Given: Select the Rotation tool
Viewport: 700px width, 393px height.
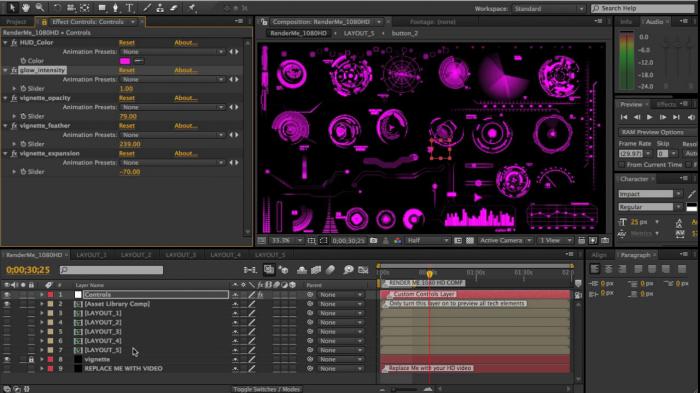Looking at the screenshot, I should [57, 8].
